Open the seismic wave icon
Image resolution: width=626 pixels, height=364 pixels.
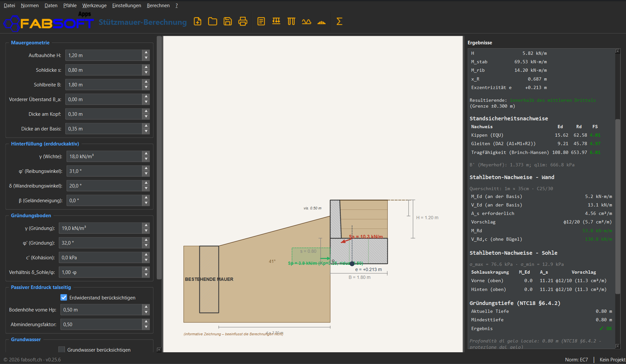click(x=306, y=22)
